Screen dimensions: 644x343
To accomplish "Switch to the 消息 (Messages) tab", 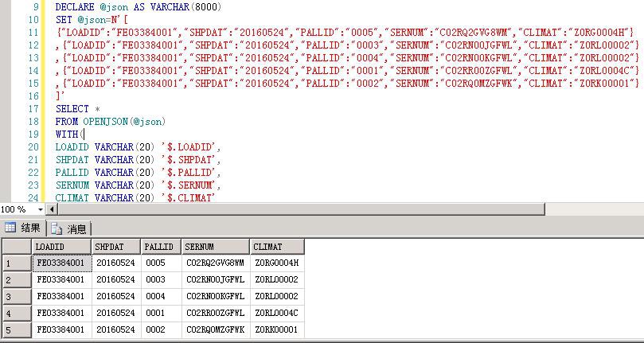I will point(70,228).
